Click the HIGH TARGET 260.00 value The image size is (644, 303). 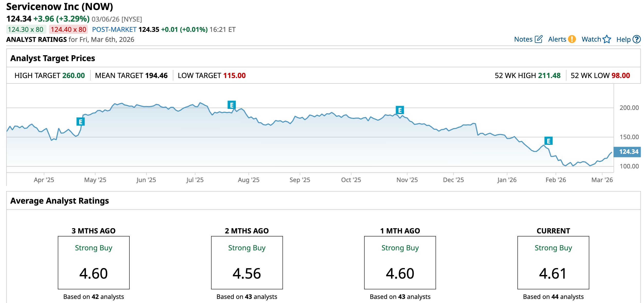click(x=73, y=75)
